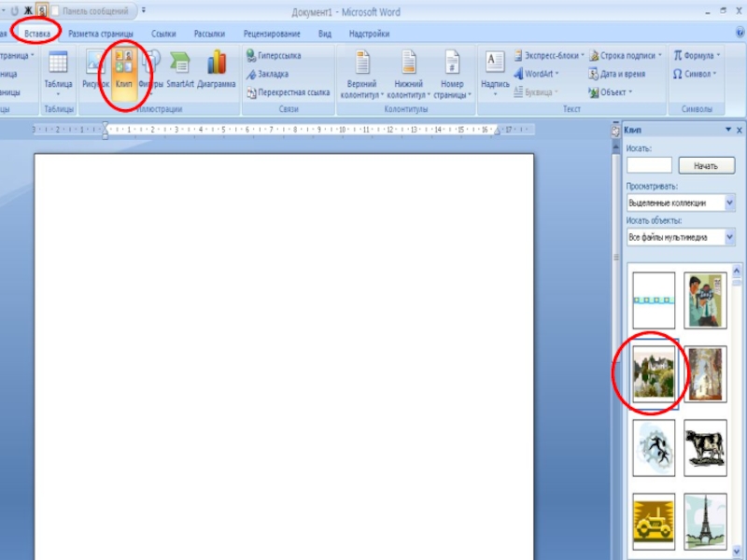Open the Символ symbol menu
Image resolution: width=747 pixels, height=560 pixels.
pos(695,74)
